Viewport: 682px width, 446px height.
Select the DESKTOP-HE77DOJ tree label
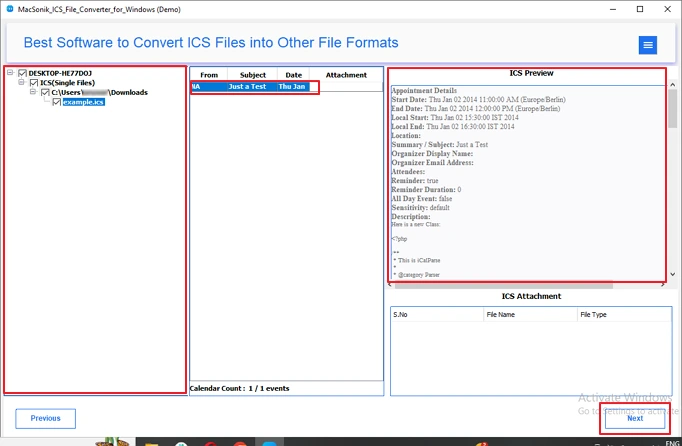[x=60, y=73]
